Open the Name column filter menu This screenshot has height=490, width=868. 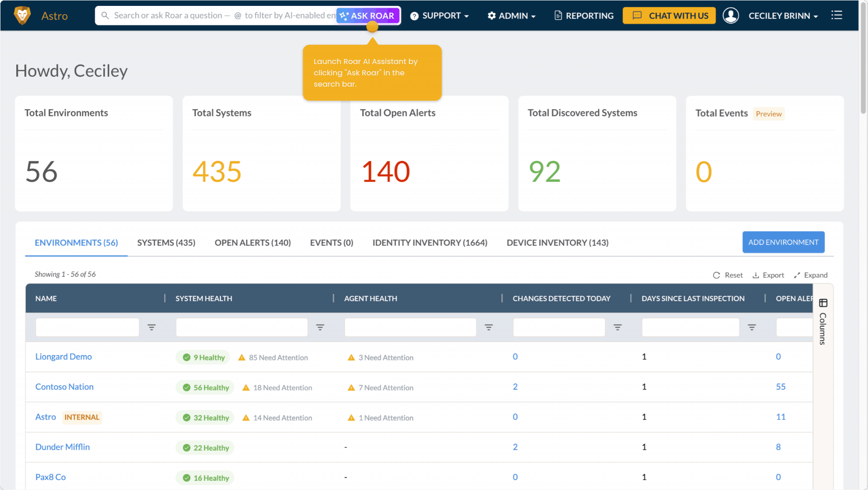point(151,327)
